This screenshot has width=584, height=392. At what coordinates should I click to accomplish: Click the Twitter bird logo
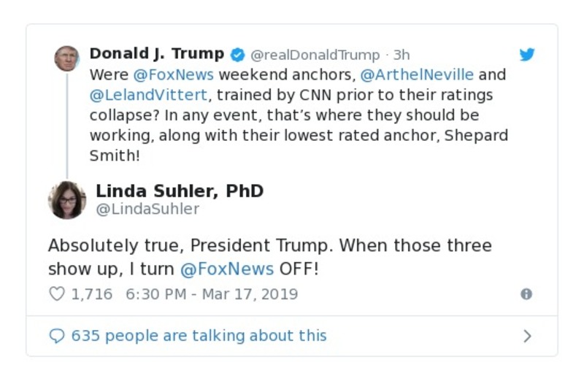pos(527,55)
